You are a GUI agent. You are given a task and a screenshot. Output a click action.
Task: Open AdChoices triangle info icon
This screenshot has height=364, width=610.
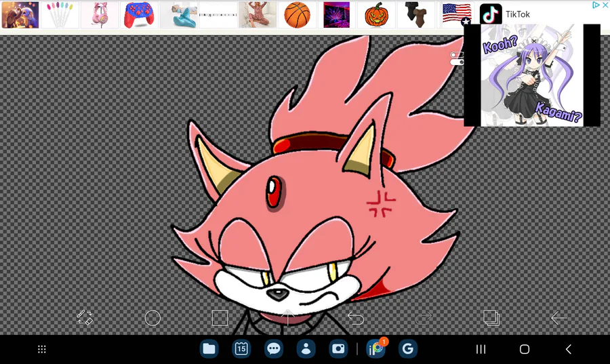pos(596,5)
